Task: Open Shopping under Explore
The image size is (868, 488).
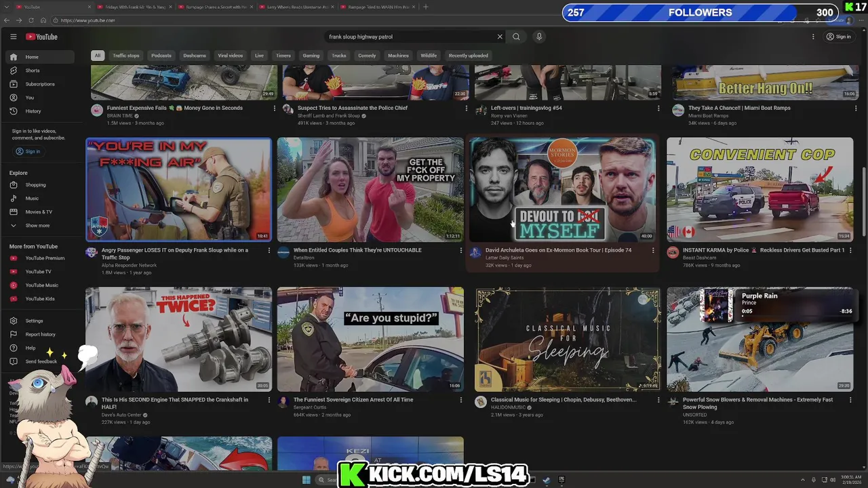Action: pyautogui.click(x=41, y=185)
